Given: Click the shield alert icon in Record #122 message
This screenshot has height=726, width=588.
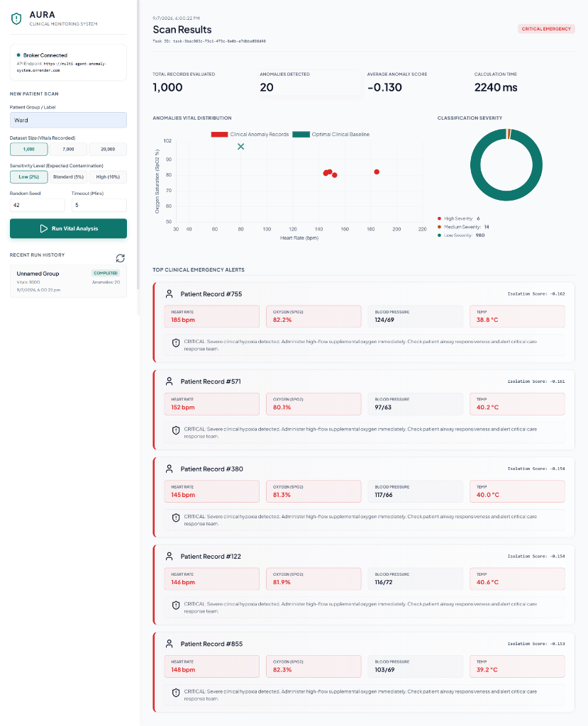Looking at the screenshot, I should [176, 605].
